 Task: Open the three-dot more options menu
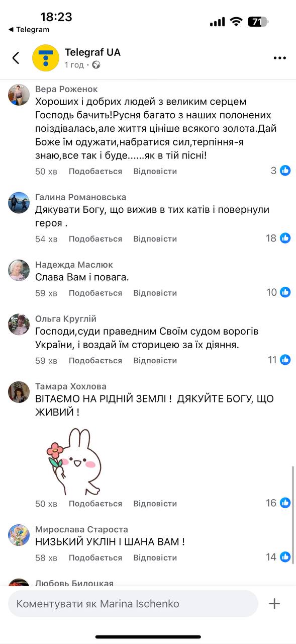279,58
